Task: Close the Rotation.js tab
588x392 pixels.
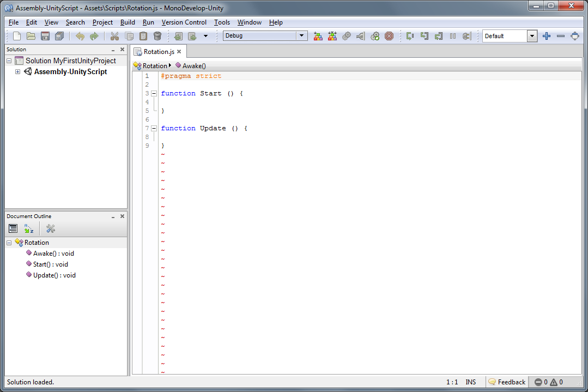Action: [x=179, y=52]
